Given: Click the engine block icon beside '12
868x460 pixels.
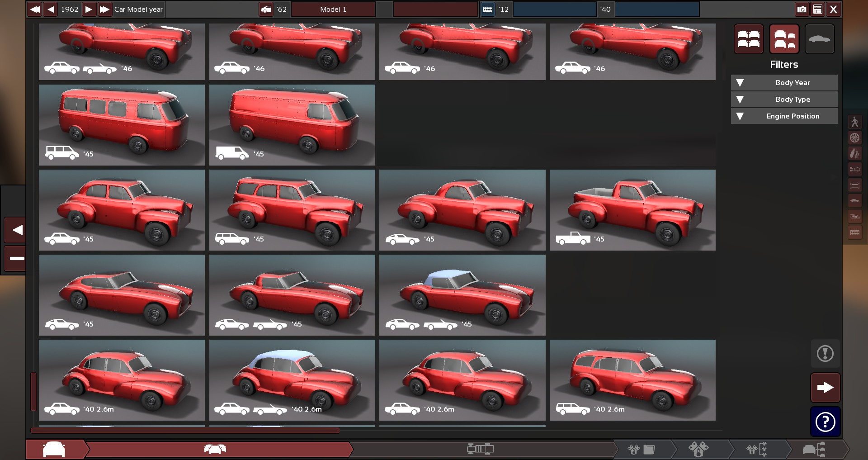Looking at the screenshot, I should [x=487, y=9].
